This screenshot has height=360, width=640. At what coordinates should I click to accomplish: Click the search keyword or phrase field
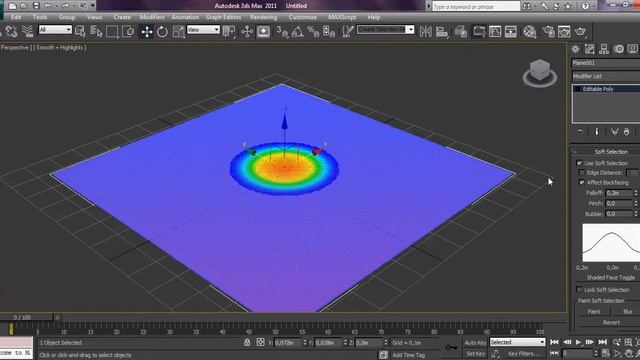click(476, 7)
